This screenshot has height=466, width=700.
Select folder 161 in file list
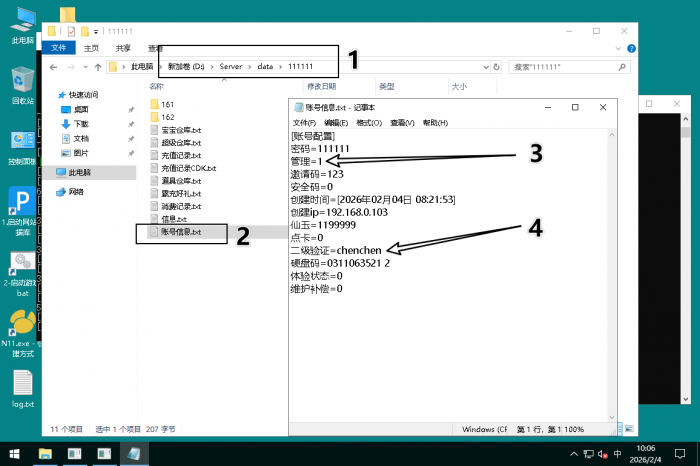click(x=162, y=104)
